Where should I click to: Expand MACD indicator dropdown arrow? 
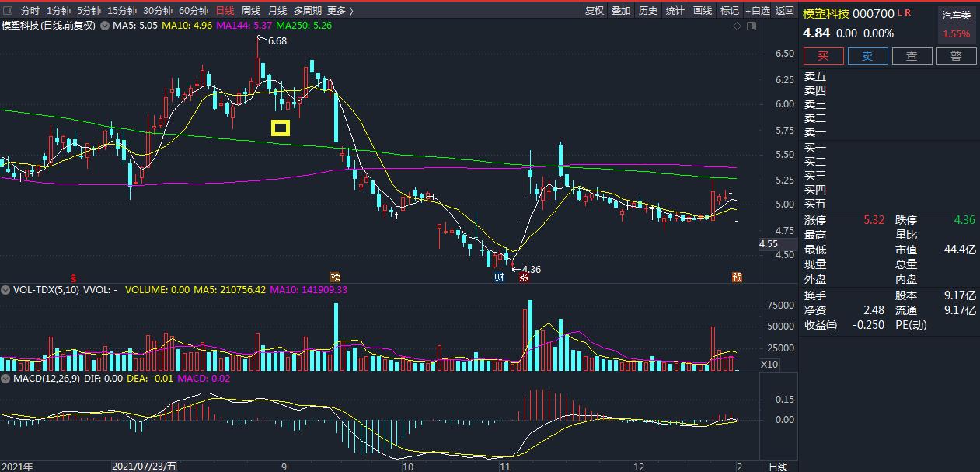coord(6,379)
